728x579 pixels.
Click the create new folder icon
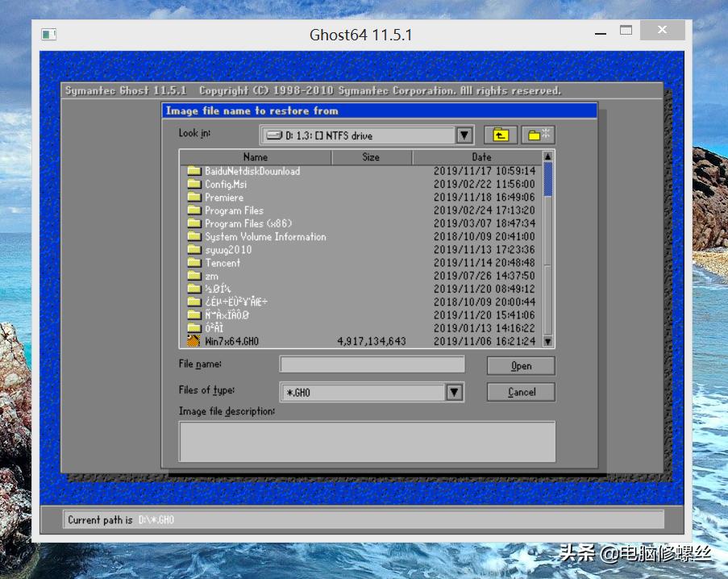tap(538, 135)
